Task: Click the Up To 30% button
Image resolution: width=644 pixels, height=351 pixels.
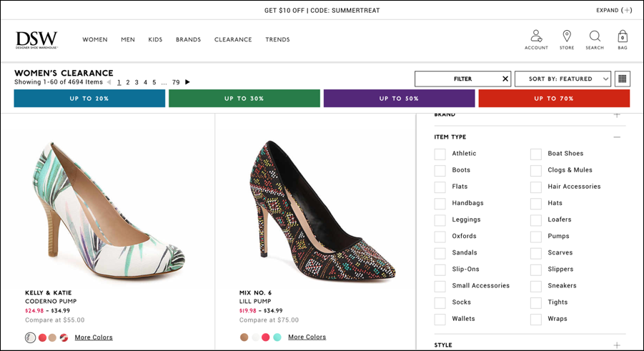Action: pyautogui.click(x=244, y=99)
